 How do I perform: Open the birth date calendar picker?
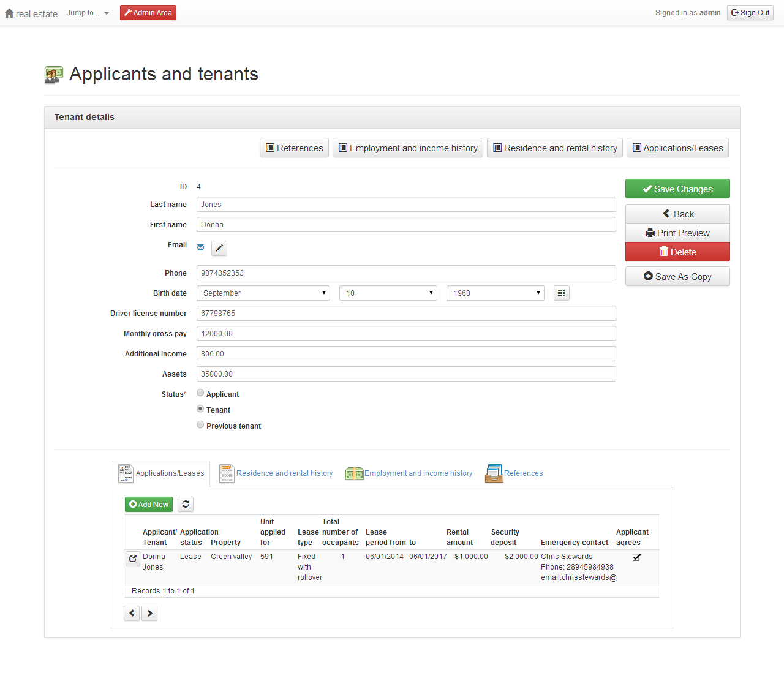(x=561, y=293)
